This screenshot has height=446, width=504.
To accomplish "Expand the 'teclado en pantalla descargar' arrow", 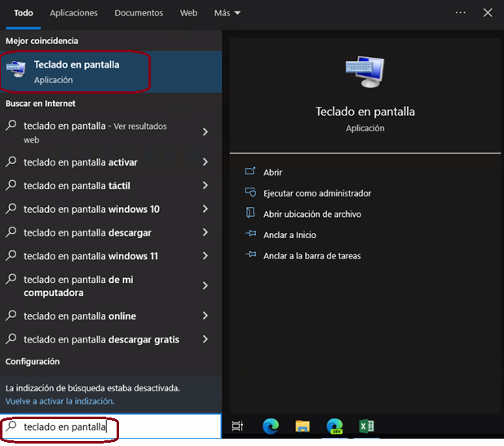I will (205, 232).
